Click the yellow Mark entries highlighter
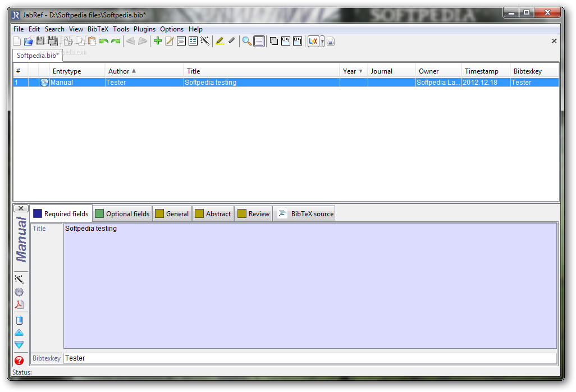The width and height of the screenshot is (576, 392). click(220, 41)
